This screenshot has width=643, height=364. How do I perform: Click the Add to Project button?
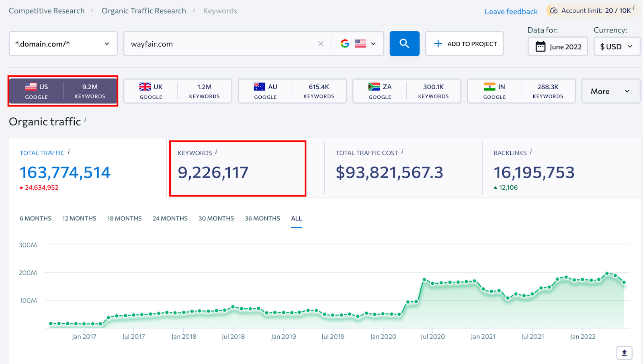[x=465, y=44]
